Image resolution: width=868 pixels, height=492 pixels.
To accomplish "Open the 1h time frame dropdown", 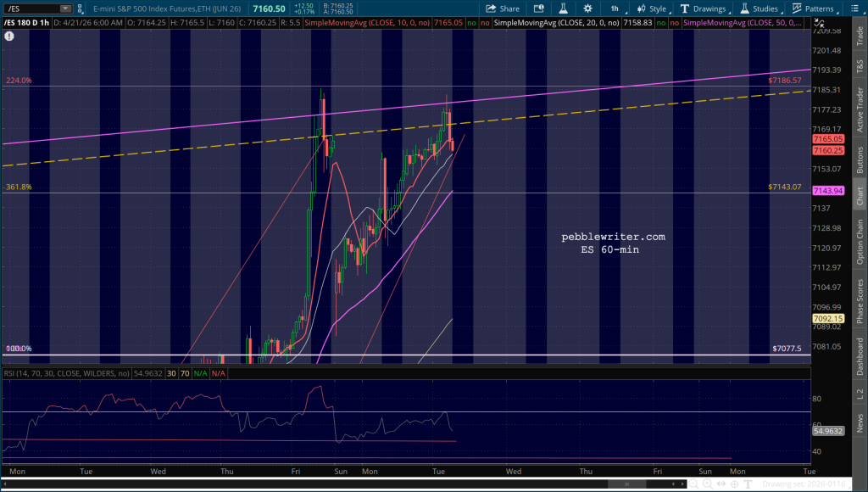I will (617, 8).
